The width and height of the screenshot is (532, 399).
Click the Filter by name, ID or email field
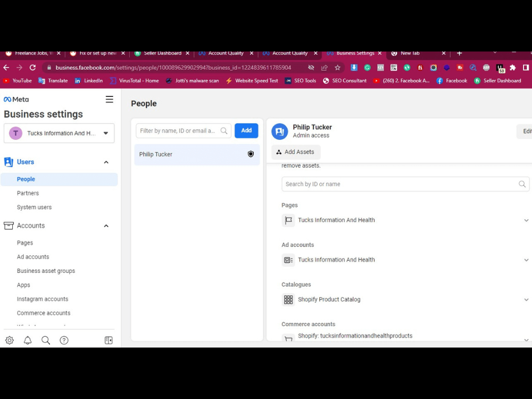(x=184, y=131)
